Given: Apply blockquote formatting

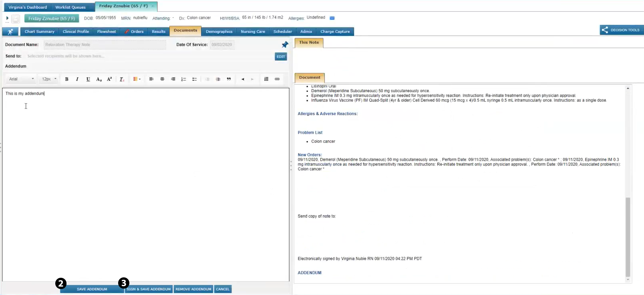Looking at the screenshot, I should coord(229,79).
